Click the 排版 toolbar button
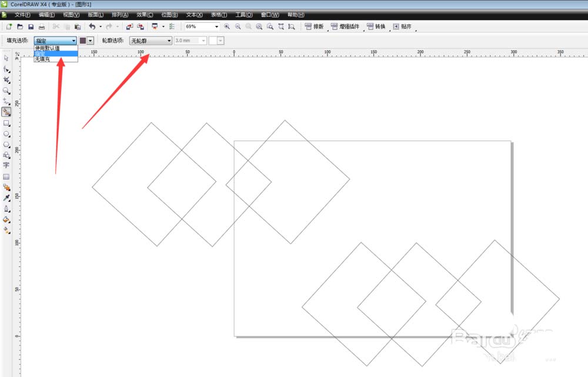Viewport: 588px width, 377px height. click(x=314, y=26)
